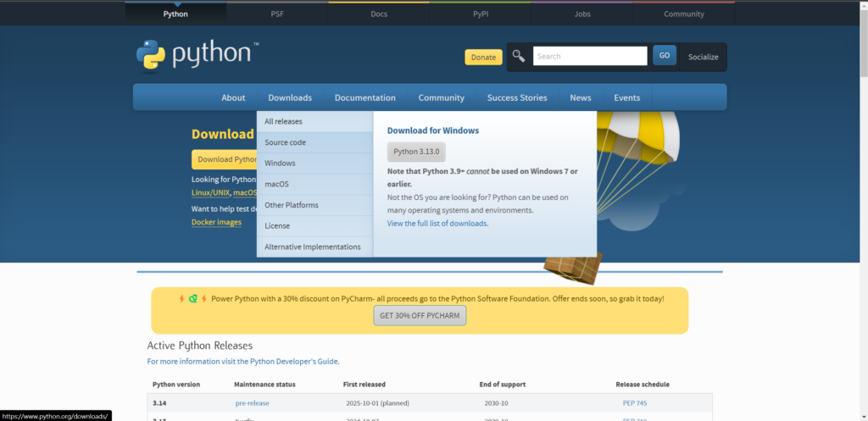868x421 pixels.
Task: Click the Python logo
Action: (197, 55)
